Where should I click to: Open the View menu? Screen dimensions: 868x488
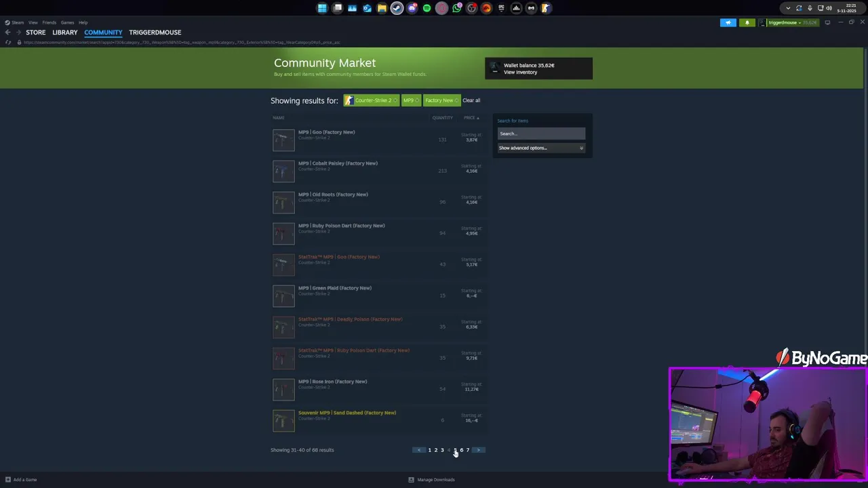[x=33, y=22]
